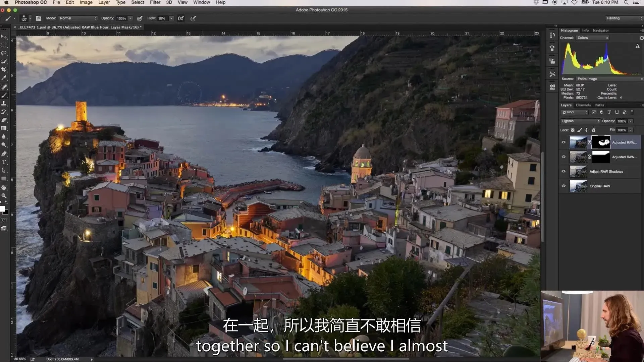This screenshot has height=362, width=644.
Task: Select the top layer's mask thumbnail
Action: click(601, 142)
